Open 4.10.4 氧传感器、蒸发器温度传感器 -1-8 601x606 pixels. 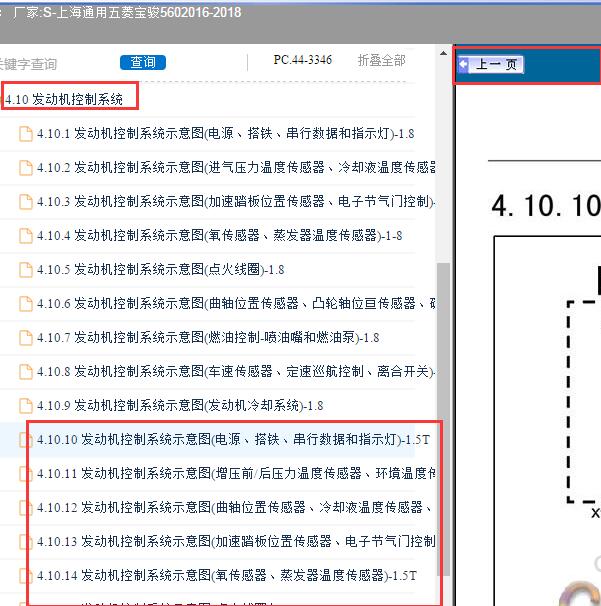219,236
